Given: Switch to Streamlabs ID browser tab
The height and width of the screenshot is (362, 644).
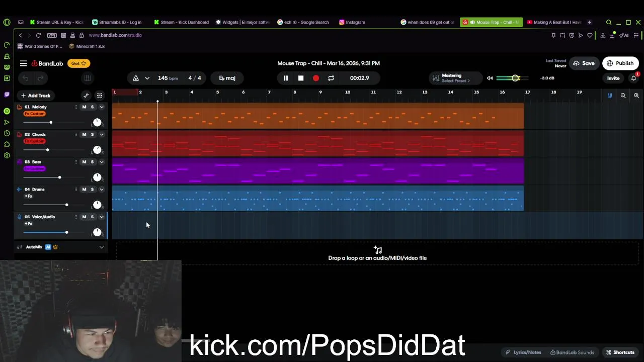Looking at the screenshot, I should pos(117,22).
